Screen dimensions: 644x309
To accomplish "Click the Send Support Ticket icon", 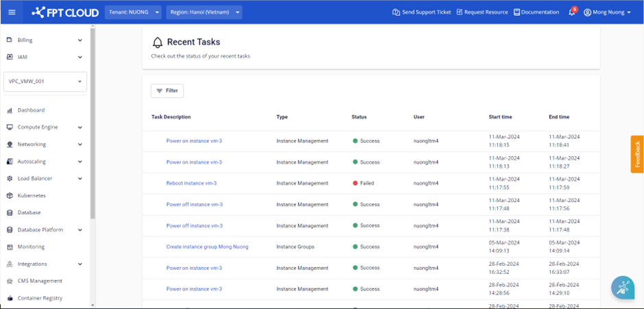I will 396,12.
